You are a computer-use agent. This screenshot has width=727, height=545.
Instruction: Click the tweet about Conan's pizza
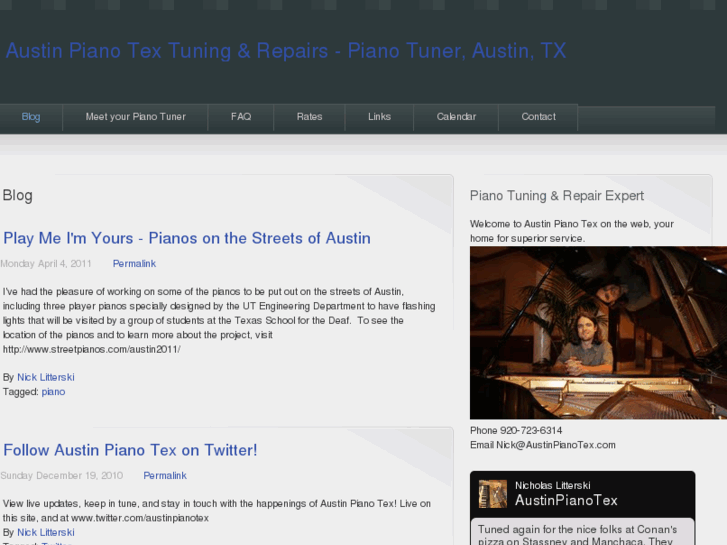[x=578, y=534]
